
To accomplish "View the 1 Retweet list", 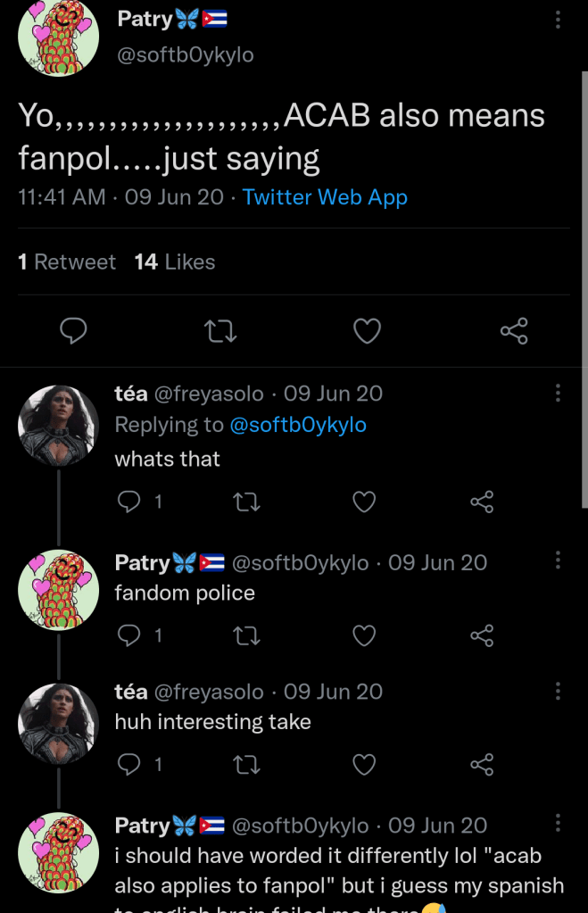I will pos(67,261).
